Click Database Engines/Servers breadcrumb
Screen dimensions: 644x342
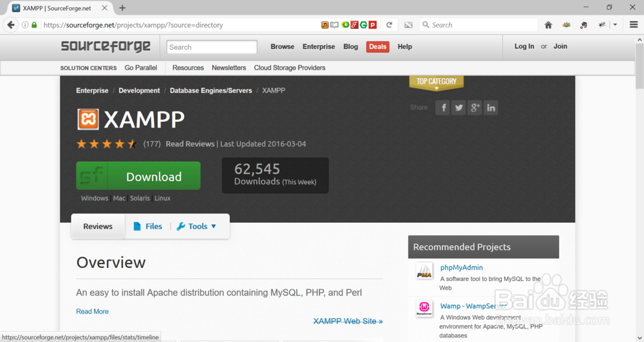pos(211,90)
